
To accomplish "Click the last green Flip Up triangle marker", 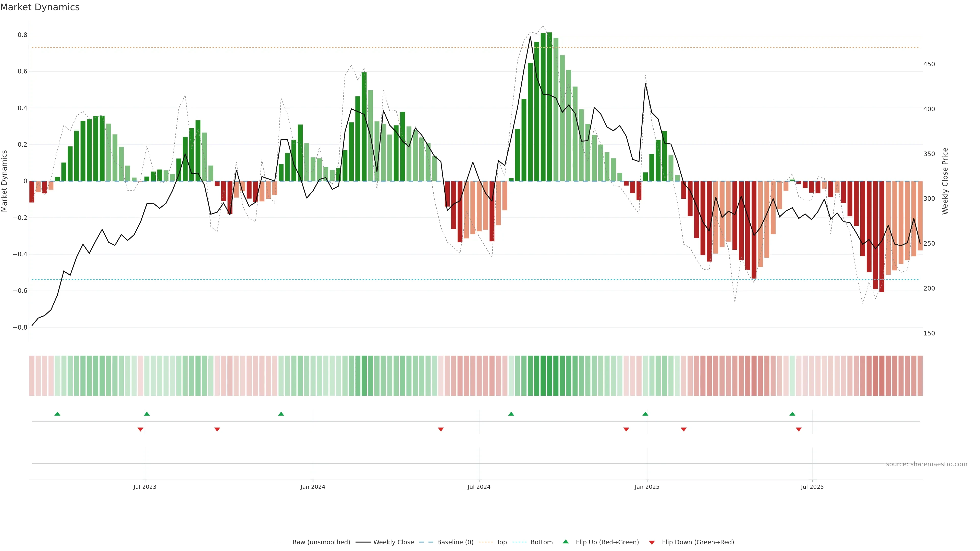I will [792, 414].
